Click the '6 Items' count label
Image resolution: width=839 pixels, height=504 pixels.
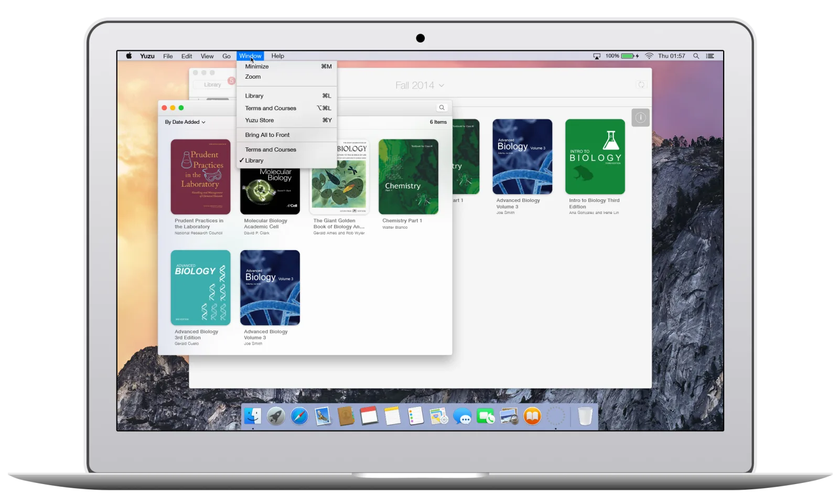[x=438, y=122]
